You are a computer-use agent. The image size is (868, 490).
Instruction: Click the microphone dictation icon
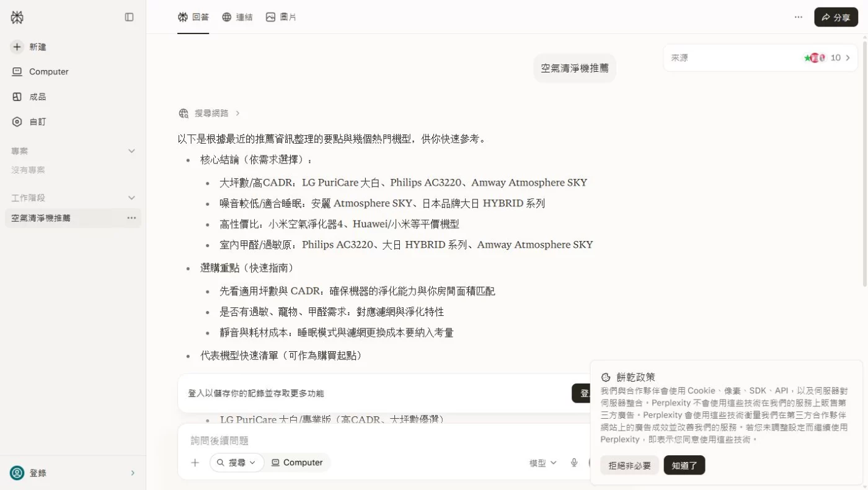pyautogui.click(x=574, y=463)
